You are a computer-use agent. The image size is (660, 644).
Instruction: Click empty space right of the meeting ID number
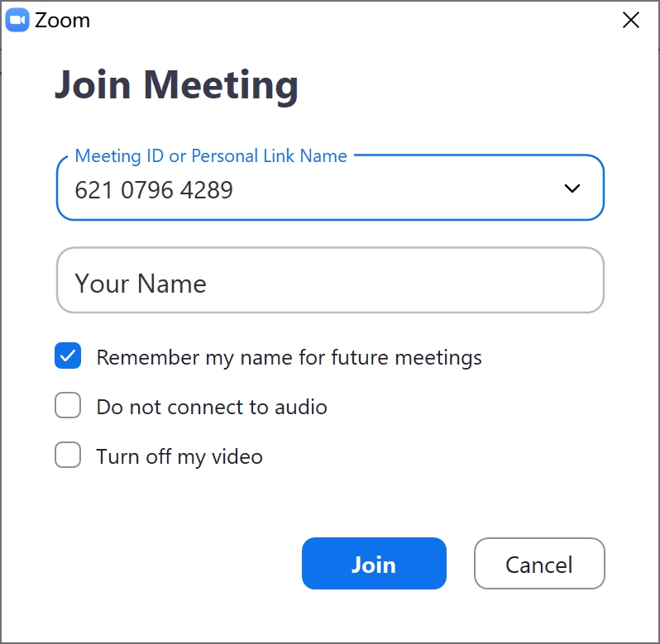(x=397, y=190)
